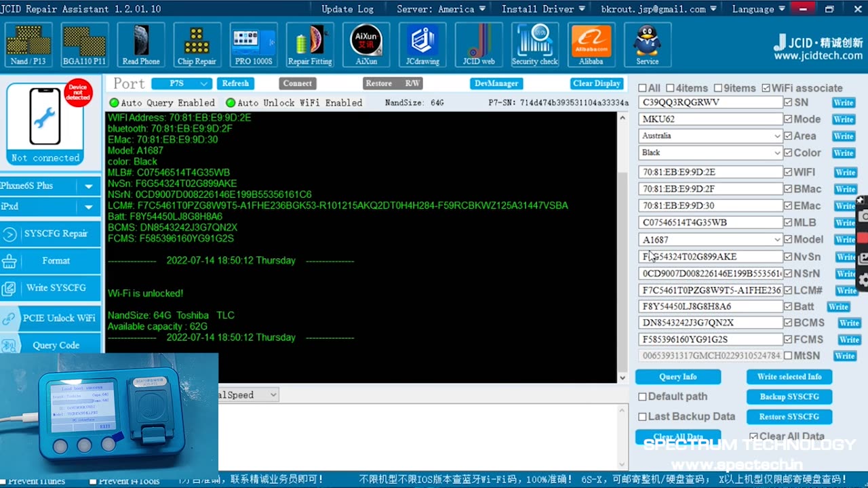Open the Language dropdown
Screen dimensions: 868x488
759,9
